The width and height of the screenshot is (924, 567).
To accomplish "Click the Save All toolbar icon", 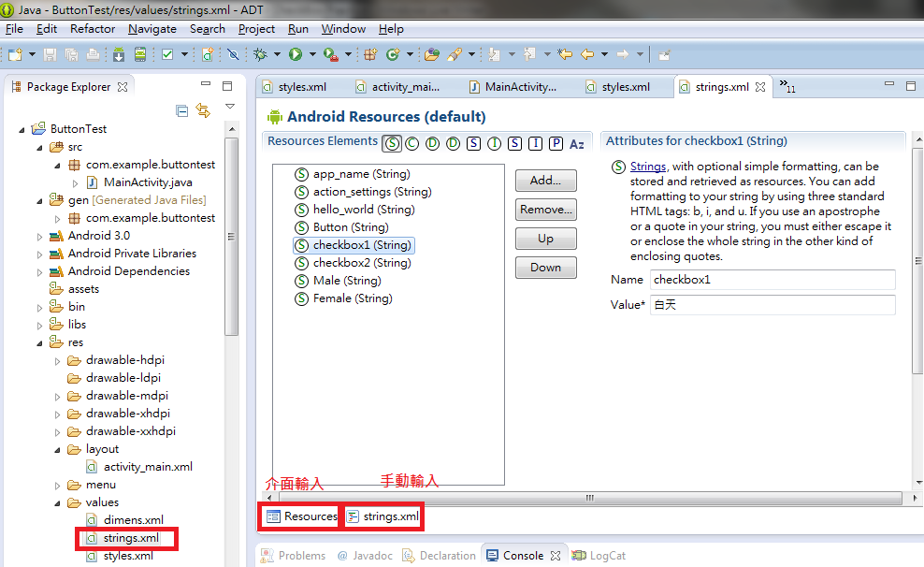I will click(71, 55).
